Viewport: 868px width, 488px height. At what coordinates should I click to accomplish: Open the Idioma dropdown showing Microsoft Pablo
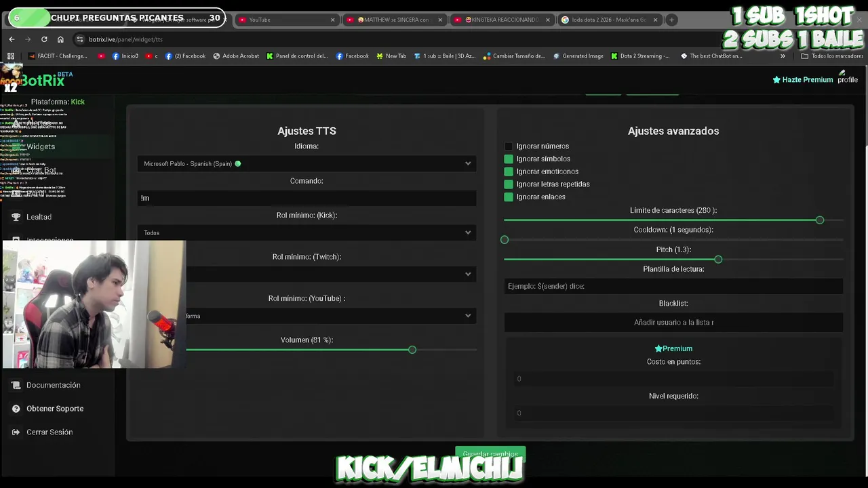click(x=307, y=163)
